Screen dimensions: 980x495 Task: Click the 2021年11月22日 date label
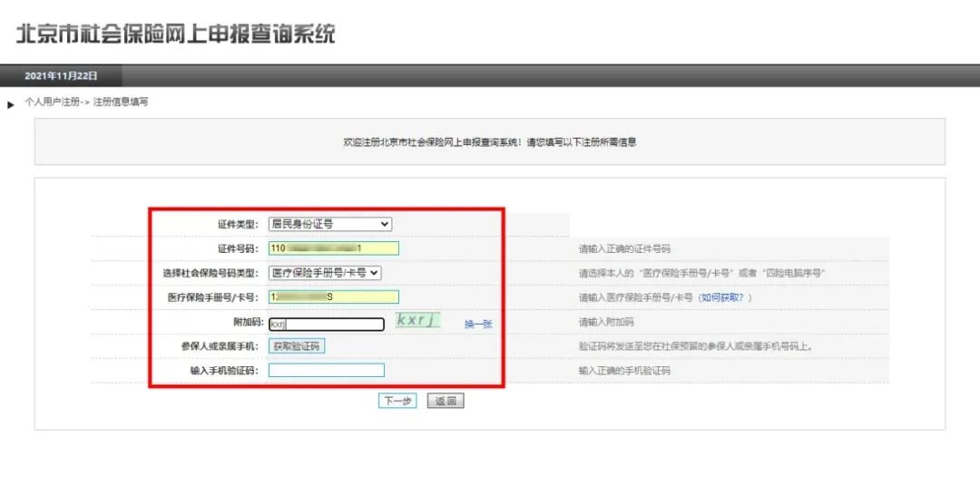pyautogui.click(x=61, y=76)
